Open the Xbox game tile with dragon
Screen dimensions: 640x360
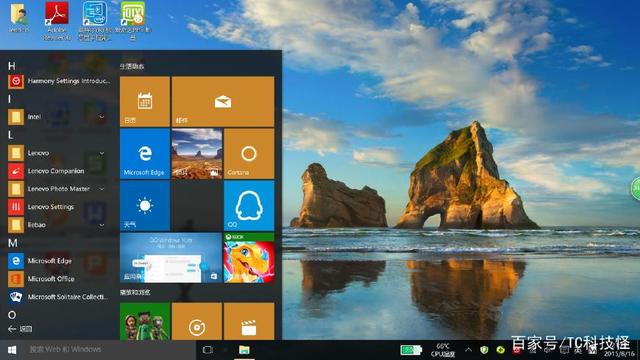coord(249,258)
